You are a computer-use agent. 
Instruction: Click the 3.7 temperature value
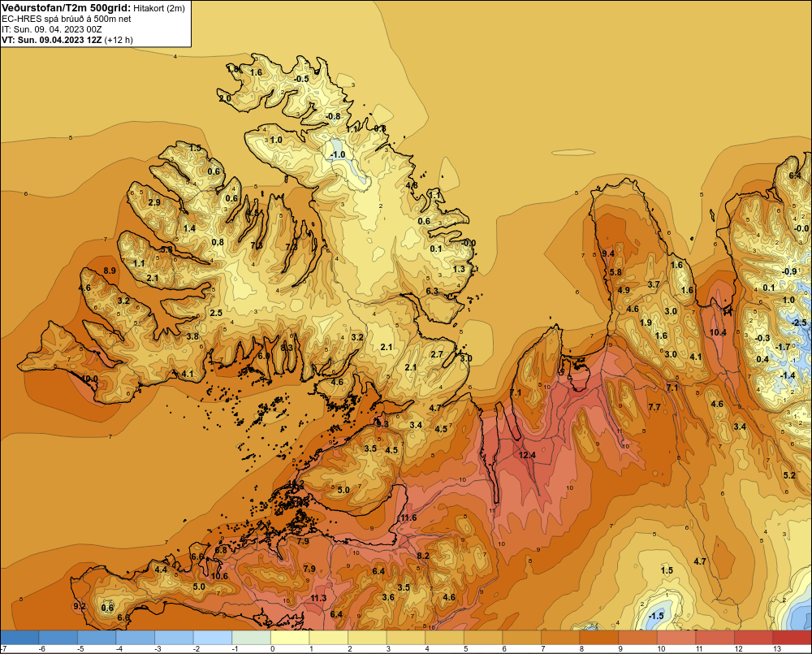(x=654, y=284)
